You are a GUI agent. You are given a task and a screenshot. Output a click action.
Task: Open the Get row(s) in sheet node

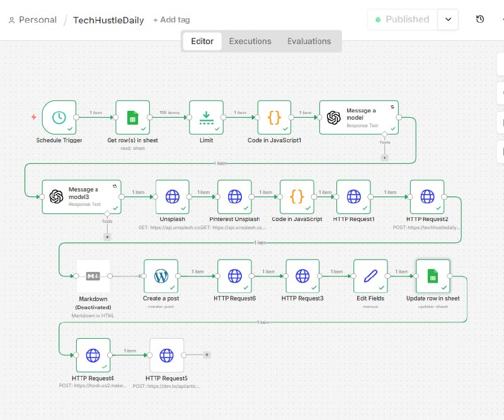pyautogui.click(x=132, y=117)
